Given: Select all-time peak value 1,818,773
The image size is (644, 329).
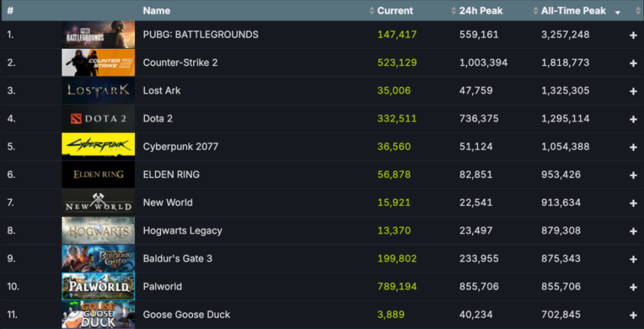Looking at the screenshot, I should [565, 62].
